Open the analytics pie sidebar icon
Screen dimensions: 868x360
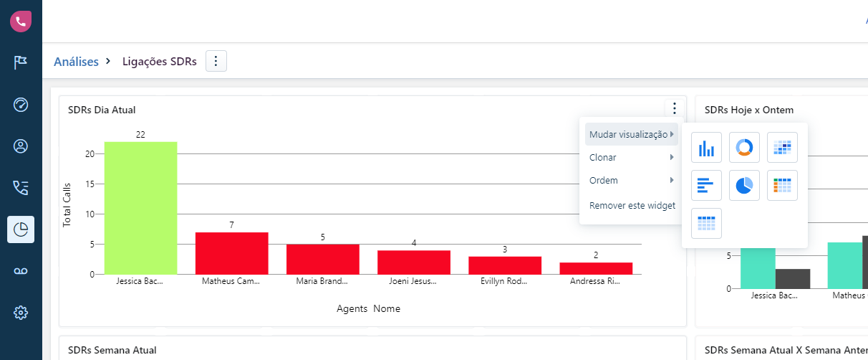pos(21,229)
